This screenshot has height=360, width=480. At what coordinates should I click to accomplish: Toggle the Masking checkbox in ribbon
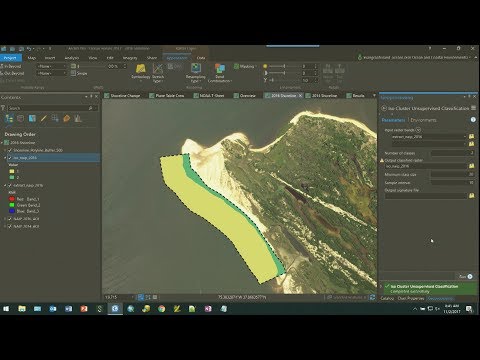click(x=236, y=66)
